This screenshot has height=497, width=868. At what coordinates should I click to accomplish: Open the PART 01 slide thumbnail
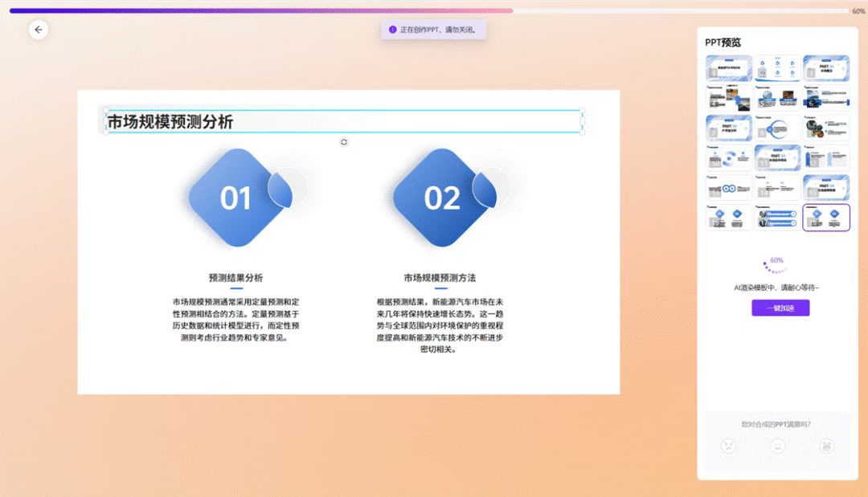[826, 68]
